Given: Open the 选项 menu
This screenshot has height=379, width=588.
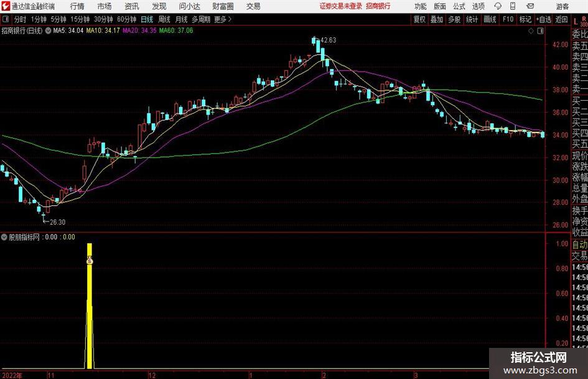Looking at the screenshot, I should pos(478,6).
